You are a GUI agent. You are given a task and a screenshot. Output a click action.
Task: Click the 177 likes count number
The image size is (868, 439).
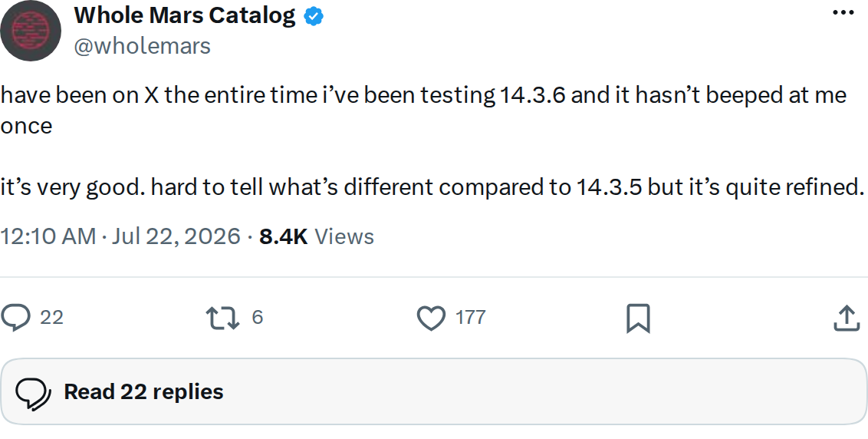pos(471,318)
